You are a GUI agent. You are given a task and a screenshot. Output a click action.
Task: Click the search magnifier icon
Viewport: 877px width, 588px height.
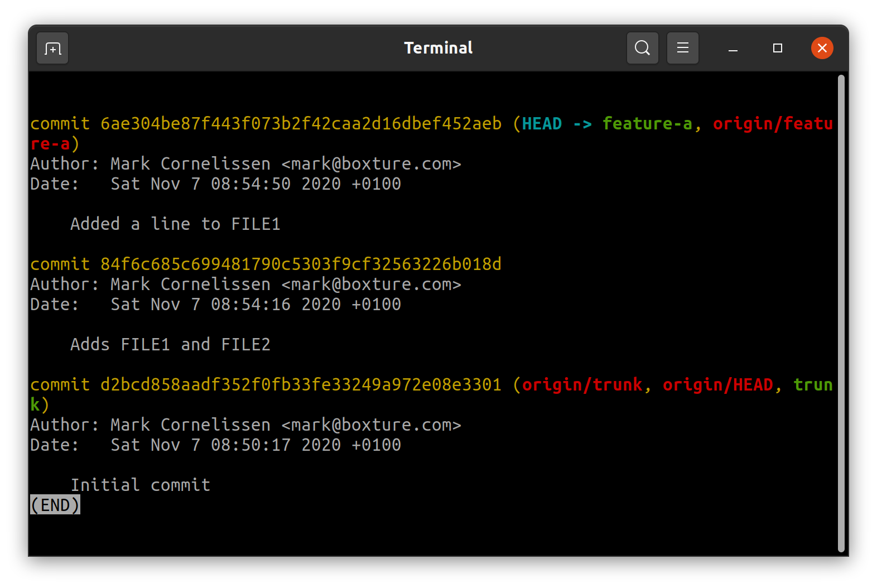(x=642, y=49)
